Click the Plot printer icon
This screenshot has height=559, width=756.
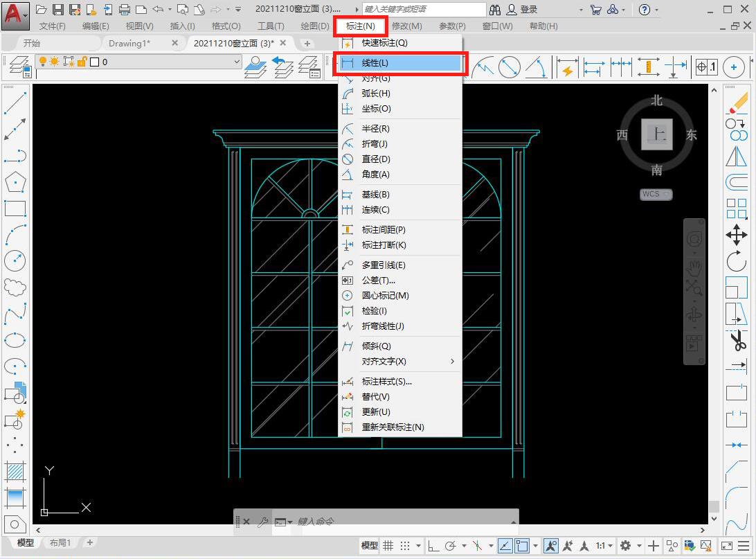click(x=125, y=9)
